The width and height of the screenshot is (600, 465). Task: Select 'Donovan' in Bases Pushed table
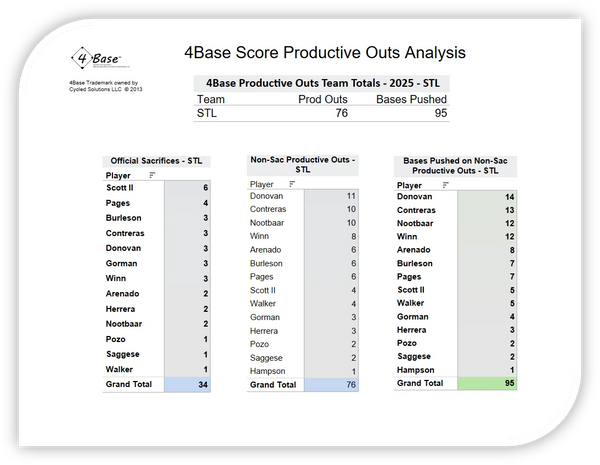point(414,197)
